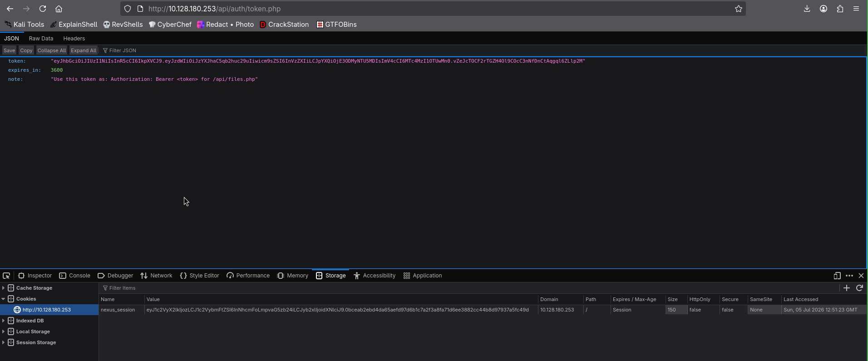The height and width of the screenshot is (361, 868).
Task: Open the Performance devtools tab
Action: pos(248,276)
